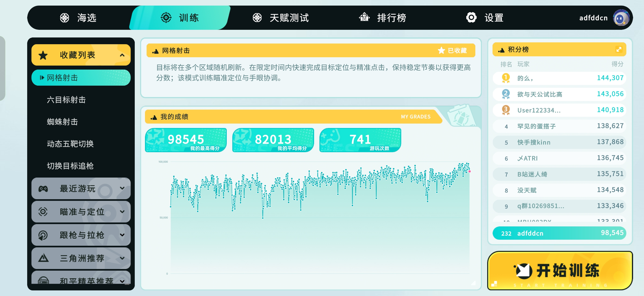Screen dimensions: 644x296
Task: Select 六目标射击 training mode
Action: pyautogui.click(x=66, y=100)
